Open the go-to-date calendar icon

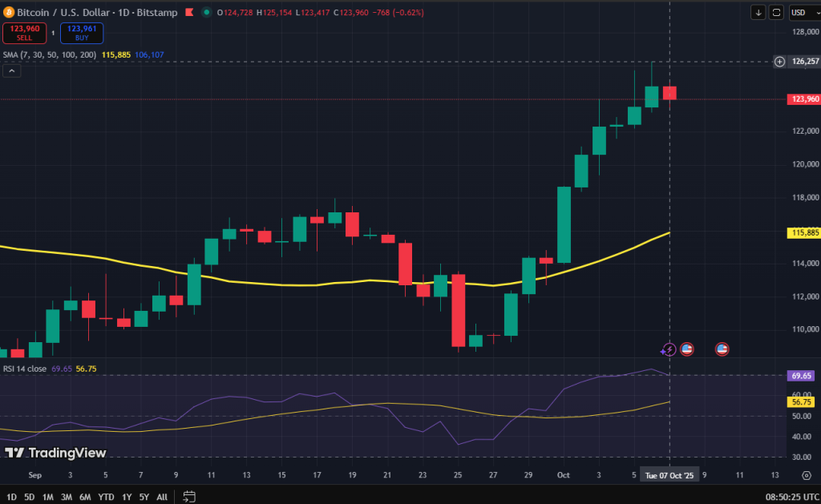(x=189, y=497)
